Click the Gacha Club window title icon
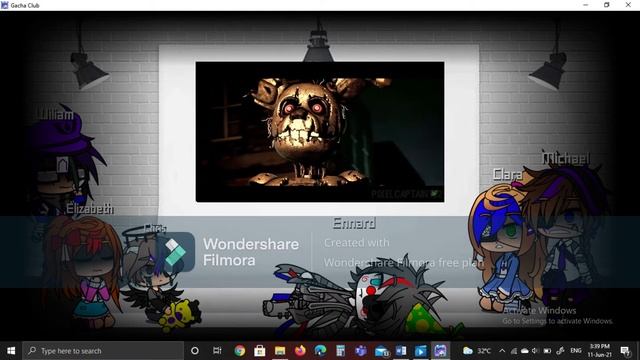The width and height of the screenshot is (640, 360). 5,5
